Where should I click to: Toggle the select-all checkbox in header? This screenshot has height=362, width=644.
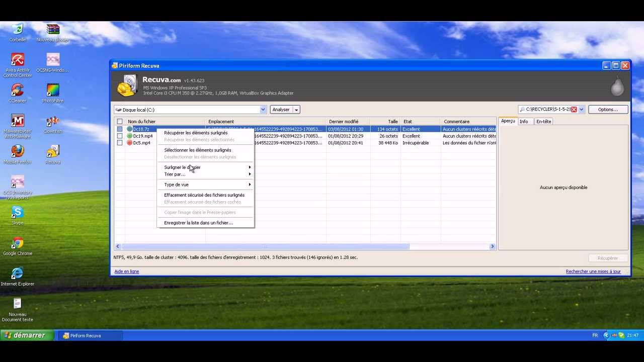120,122
